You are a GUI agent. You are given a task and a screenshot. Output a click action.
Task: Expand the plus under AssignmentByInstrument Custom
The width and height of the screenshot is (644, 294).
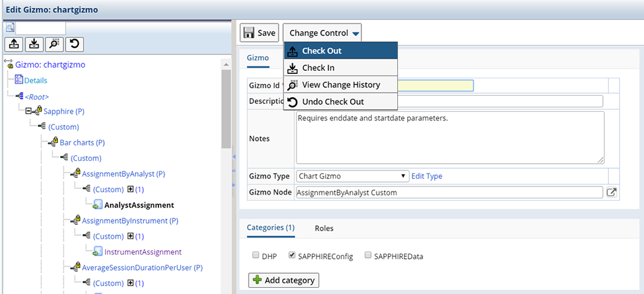point(131,236)
